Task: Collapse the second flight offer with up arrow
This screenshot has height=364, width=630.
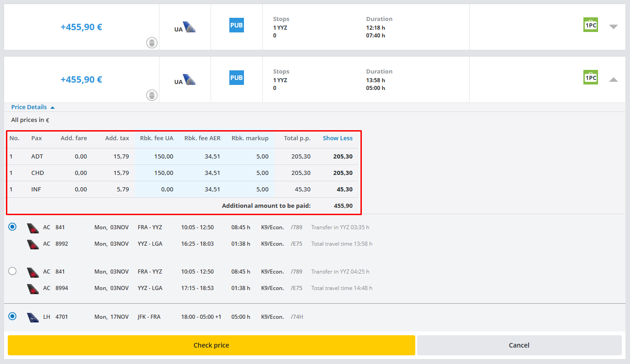Action: [x=613, y=79]
